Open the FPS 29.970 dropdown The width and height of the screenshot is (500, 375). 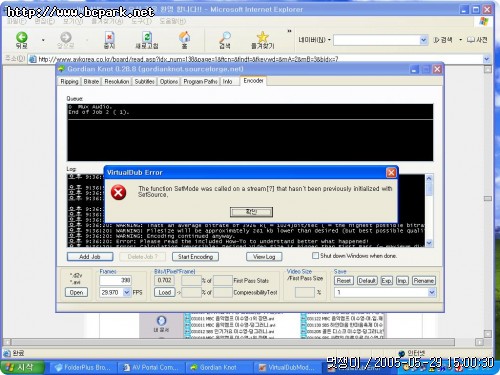point(127,292)
